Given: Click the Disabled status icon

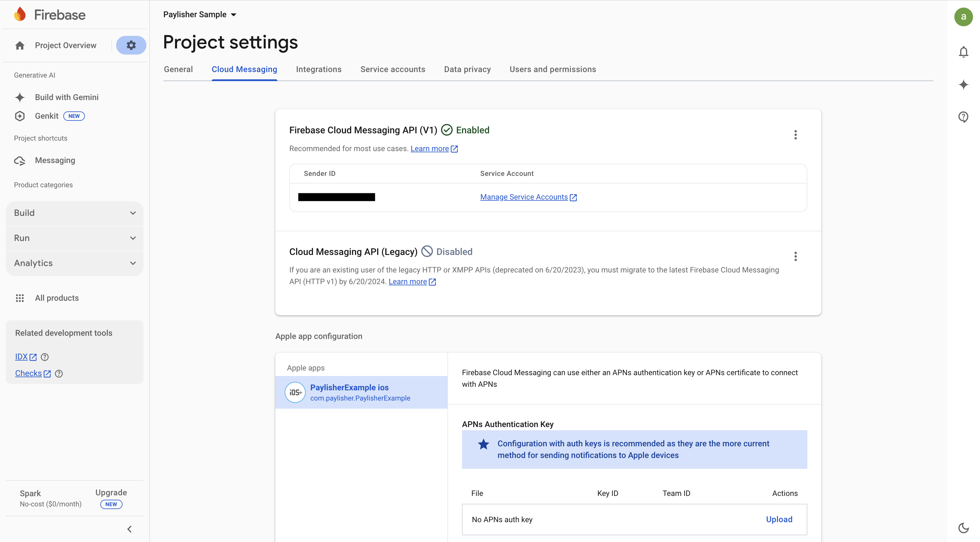Looking at the screenshot, I should 427,251.
